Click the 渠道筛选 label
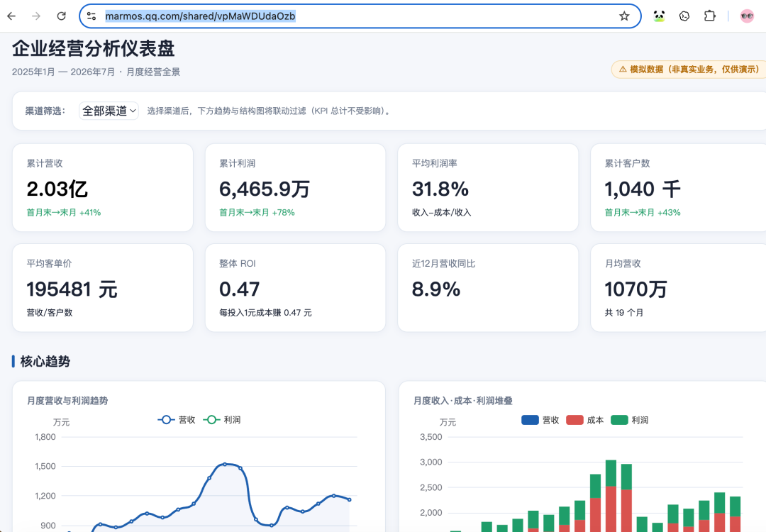 pyautogui.click(x=45, y=111)
